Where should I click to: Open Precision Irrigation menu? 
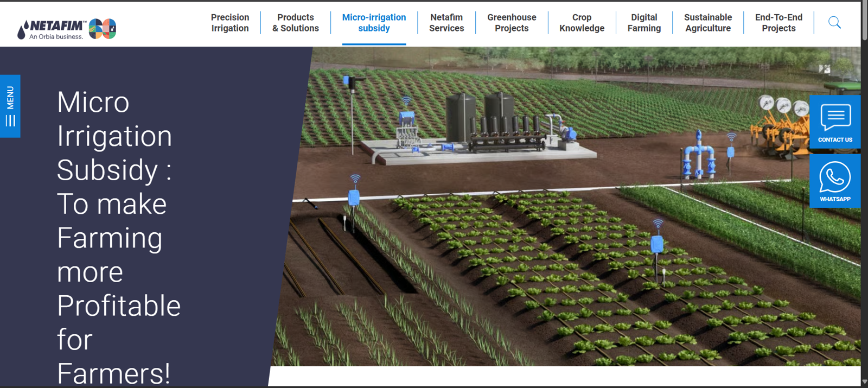tap(230, 23)
